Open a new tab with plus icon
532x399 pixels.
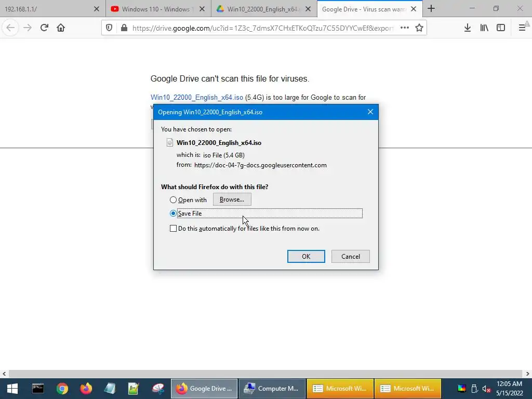[x=431, y=8]
